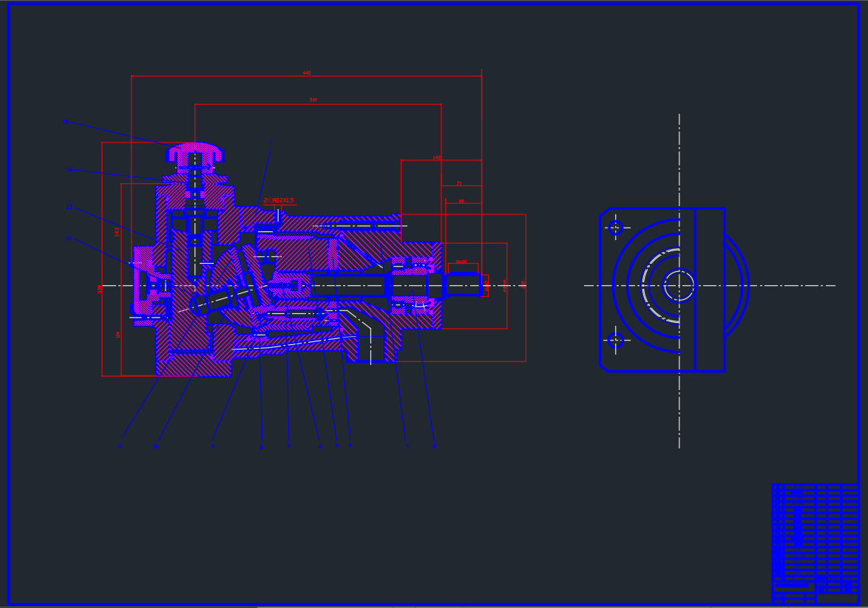This screenshot has width=868, height=608.
Task: Click the output shaft end beside the key dimension
Action: (463, 285)
